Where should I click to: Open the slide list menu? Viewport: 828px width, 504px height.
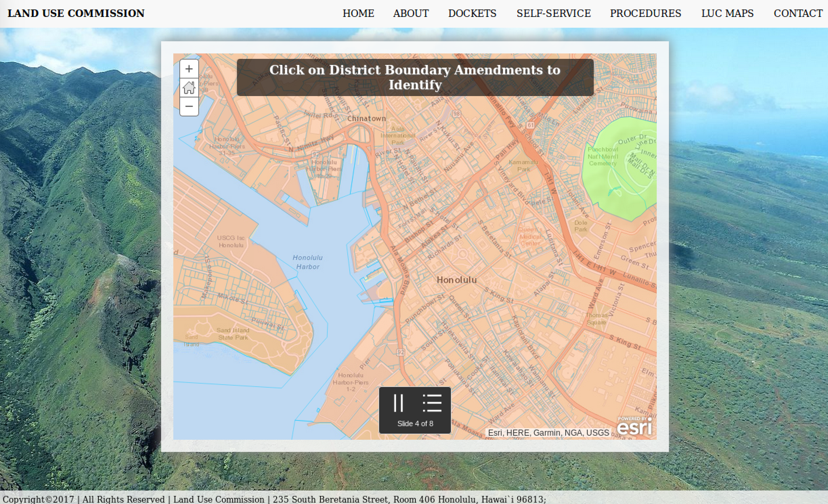pos(432,403)
